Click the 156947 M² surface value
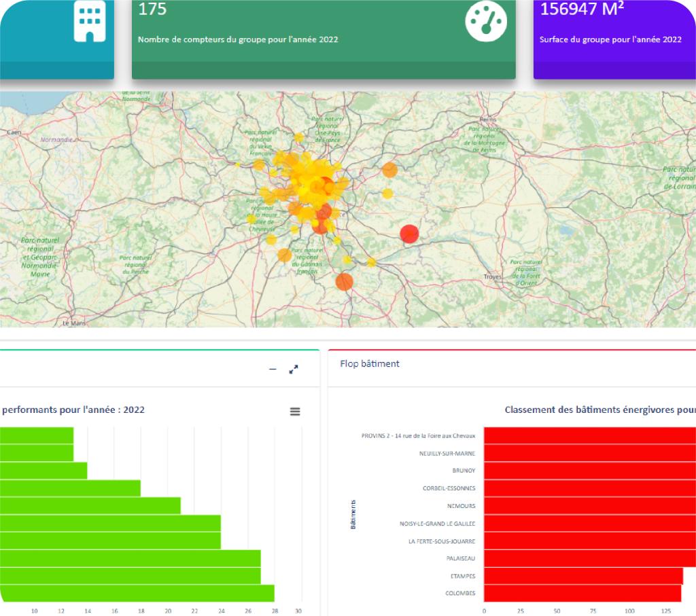 (x=582, y=9)
